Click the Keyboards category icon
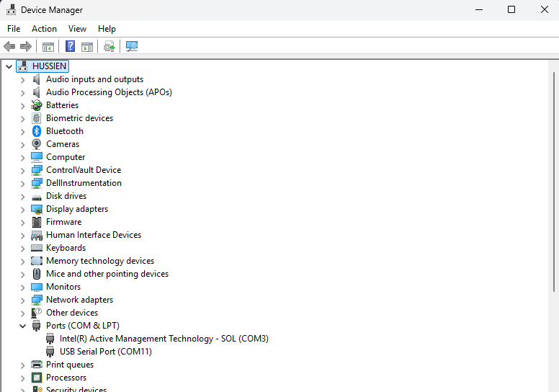The width and height of the screenshot is (559, 392). [36, 248]
